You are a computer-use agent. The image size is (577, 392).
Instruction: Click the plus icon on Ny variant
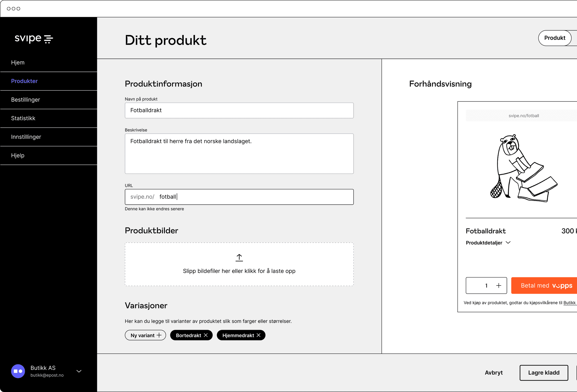point(159,335)
